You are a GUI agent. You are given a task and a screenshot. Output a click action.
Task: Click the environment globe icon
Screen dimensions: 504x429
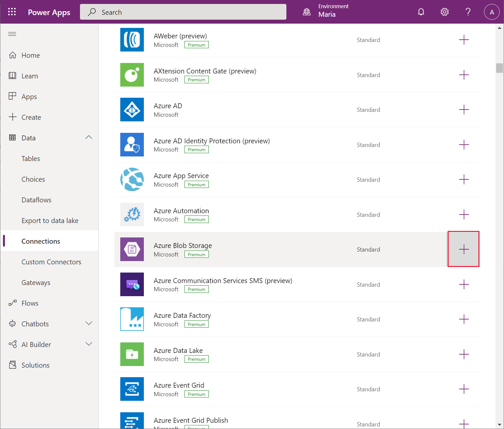(x=307, y=12)
